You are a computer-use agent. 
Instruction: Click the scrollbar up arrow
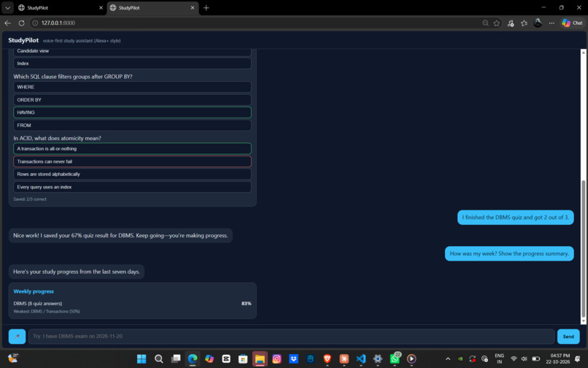(583, 52)
